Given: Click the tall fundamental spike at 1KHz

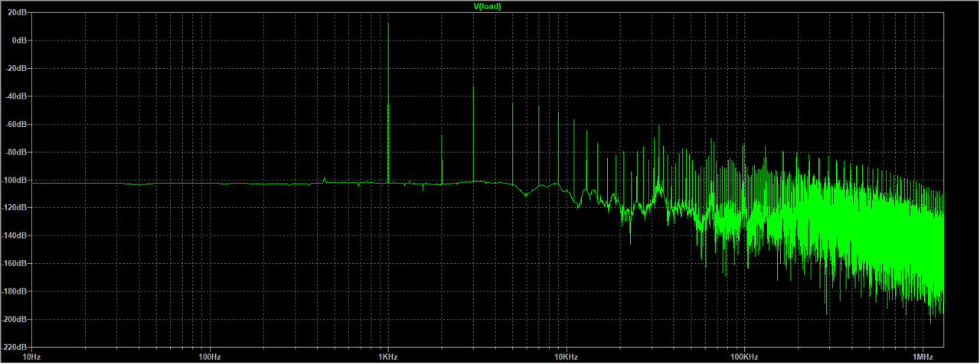Looking at the screenshot, I should pos(388,102).
